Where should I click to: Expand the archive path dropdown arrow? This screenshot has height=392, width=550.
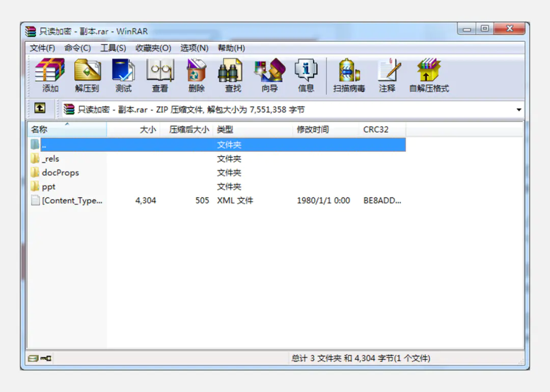coord(518,110)
